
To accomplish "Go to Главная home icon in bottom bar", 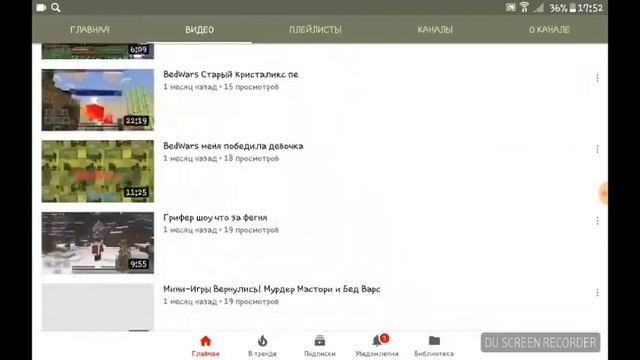I will coord(206,345).
